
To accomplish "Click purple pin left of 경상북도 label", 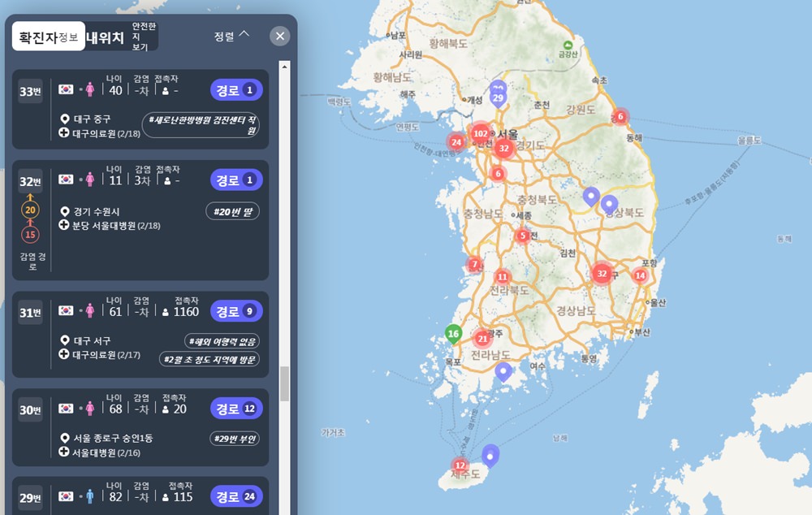I will pos(591,197).
